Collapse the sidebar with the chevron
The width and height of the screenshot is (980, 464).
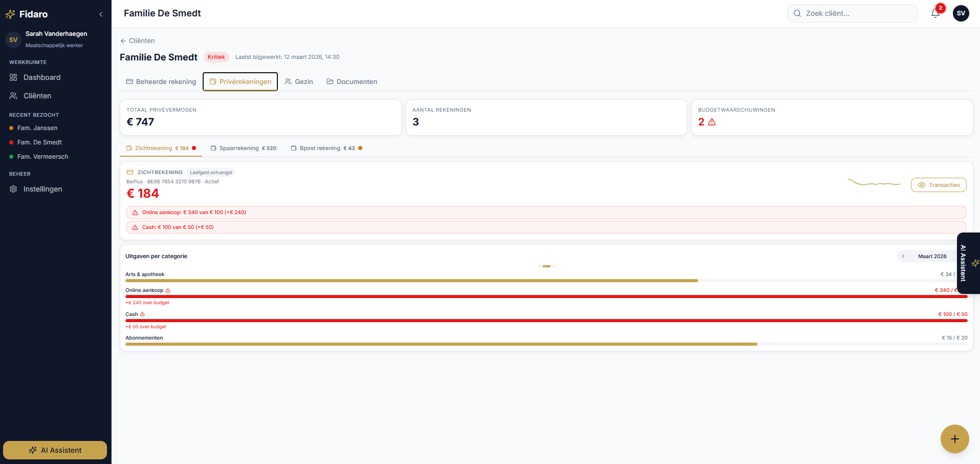tap(101, 14)
